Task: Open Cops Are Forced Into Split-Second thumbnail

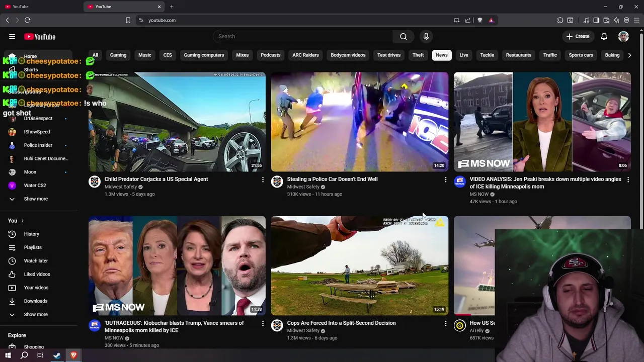Action: point(359,265)
